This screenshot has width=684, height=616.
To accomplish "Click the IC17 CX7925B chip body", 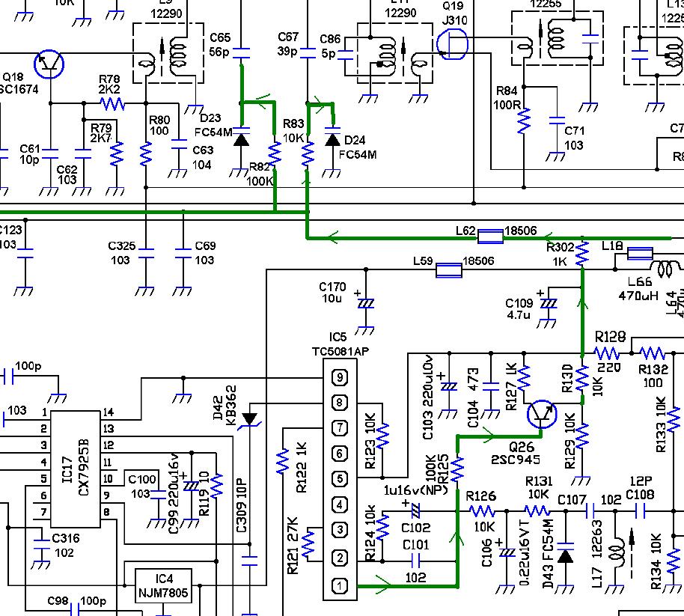I will [76, 469].
